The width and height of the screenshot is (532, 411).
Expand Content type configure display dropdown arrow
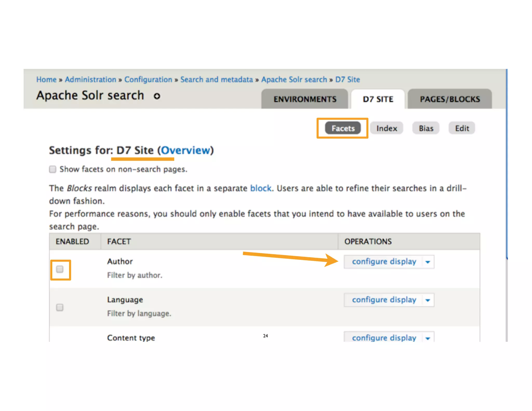tap(428, 338)
